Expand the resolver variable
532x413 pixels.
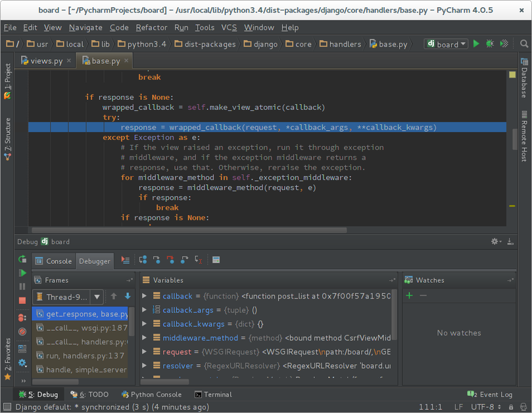click(144, 366)
